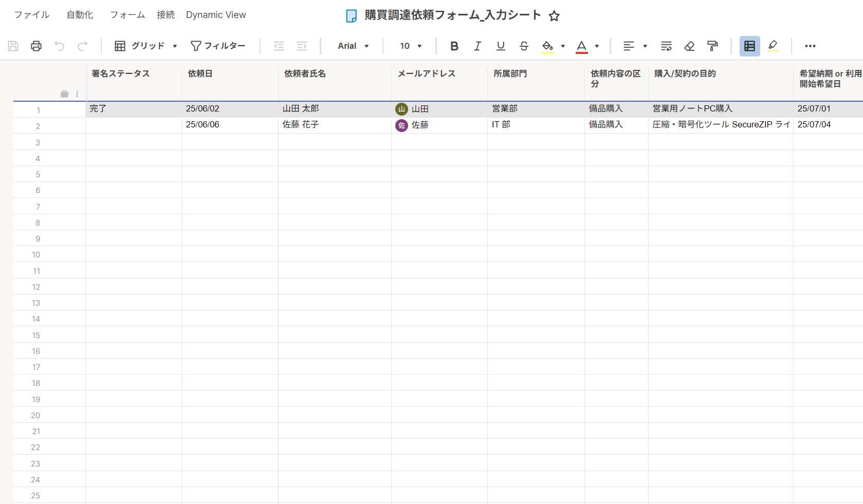863x504 pixels.
Task: Open the font size 10 dropdown
Action: [x=411, y=46]
